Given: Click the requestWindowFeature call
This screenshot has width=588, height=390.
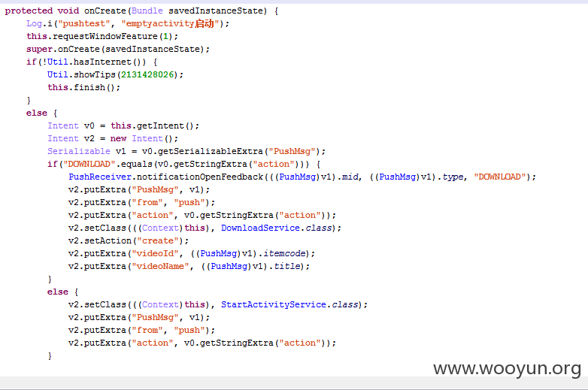Looking at the screenshot, I should 105,36.
